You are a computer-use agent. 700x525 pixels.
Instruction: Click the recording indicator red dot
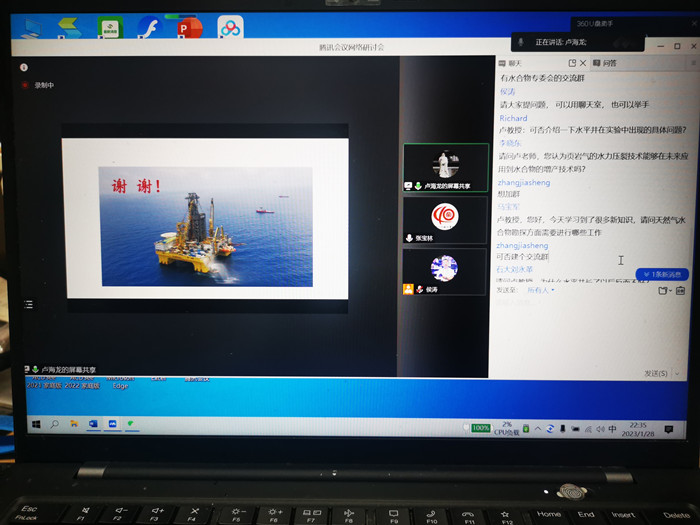tap(25, 85)
